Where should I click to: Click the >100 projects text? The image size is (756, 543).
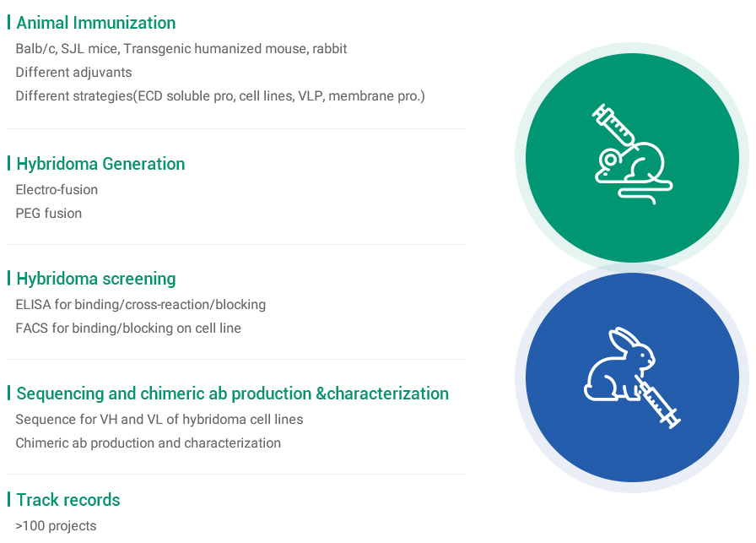click(x=56, y=526)
